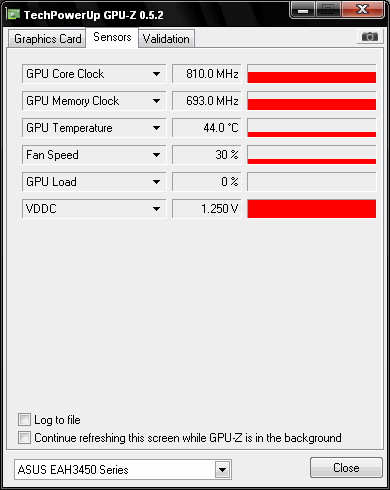
Task: Click the 44.0 °C temperature value field
Action: pyautogui.click(x=207, y=128)
